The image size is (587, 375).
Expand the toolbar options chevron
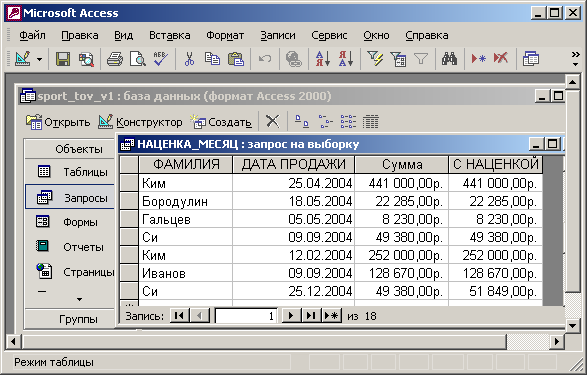575,59
